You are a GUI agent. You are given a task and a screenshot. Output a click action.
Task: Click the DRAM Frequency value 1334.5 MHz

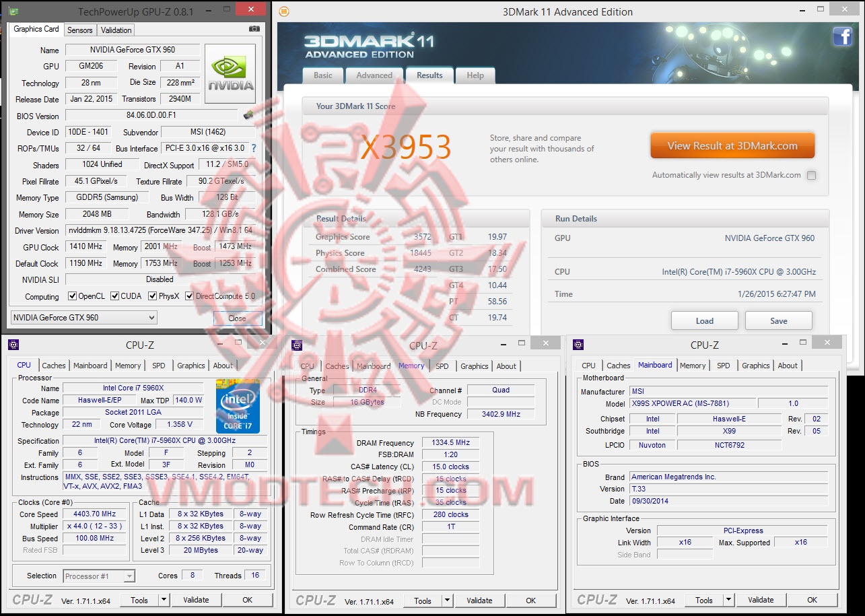point(452,443)
